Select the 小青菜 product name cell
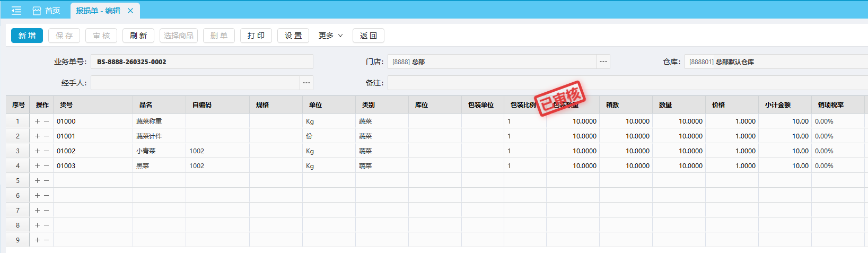868x253 pixels. [159, 151]
